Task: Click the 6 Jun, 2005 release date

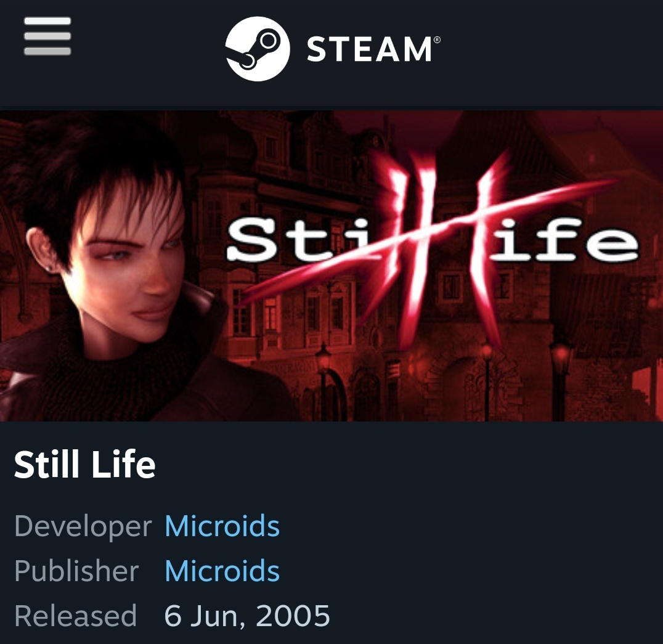Action: click(247, 616)
